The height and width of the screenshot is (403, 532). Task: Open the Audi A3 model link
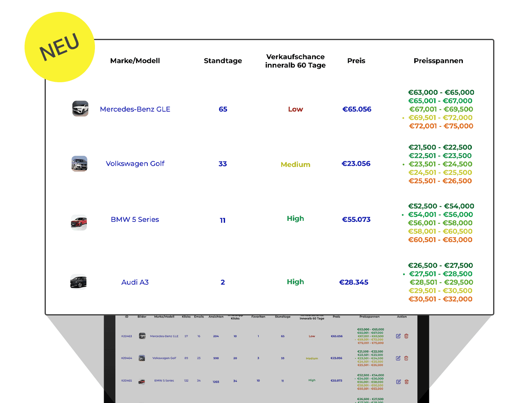(135, 282)
